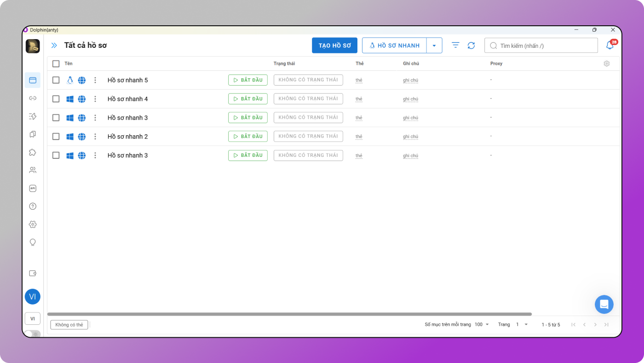Image resolution: width=644 pixels, height=363 pixels.
Task: Tick the select-all checkbox in header
Action: [x=56, y=63]
